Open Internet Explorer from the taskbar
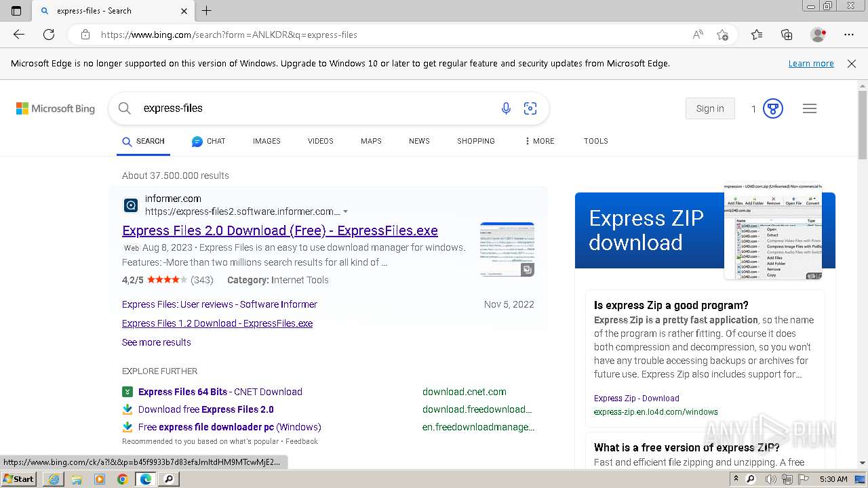868x488 pixels. point(54,479)
